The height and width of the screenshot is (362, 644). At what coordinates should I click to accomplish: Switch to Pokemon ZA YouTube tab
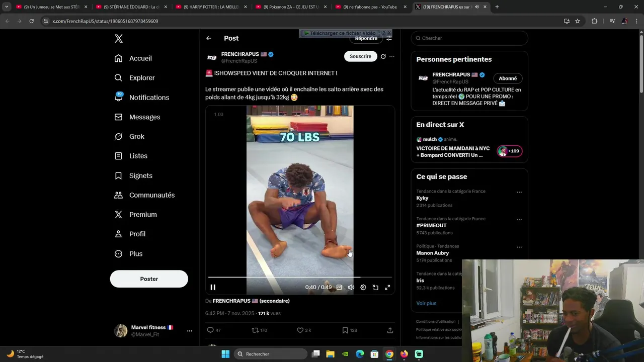[x=292, y=7]
